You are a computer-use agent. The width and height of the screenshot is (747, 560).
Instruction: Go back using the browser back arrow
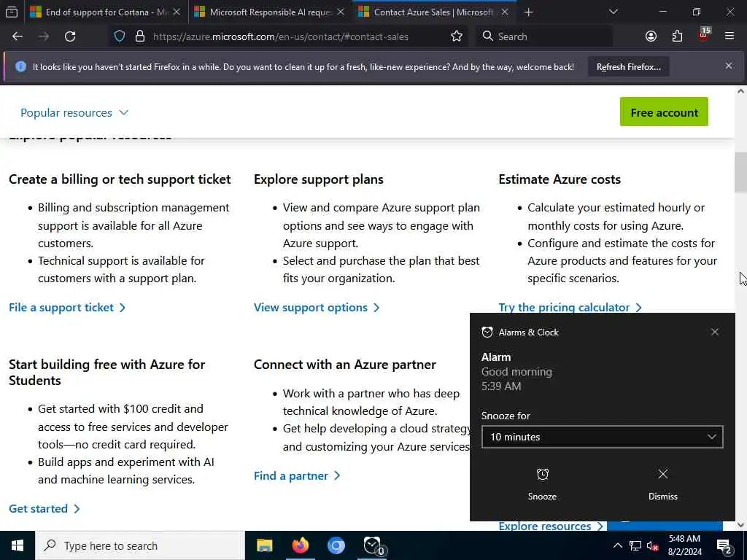(18, 36)
